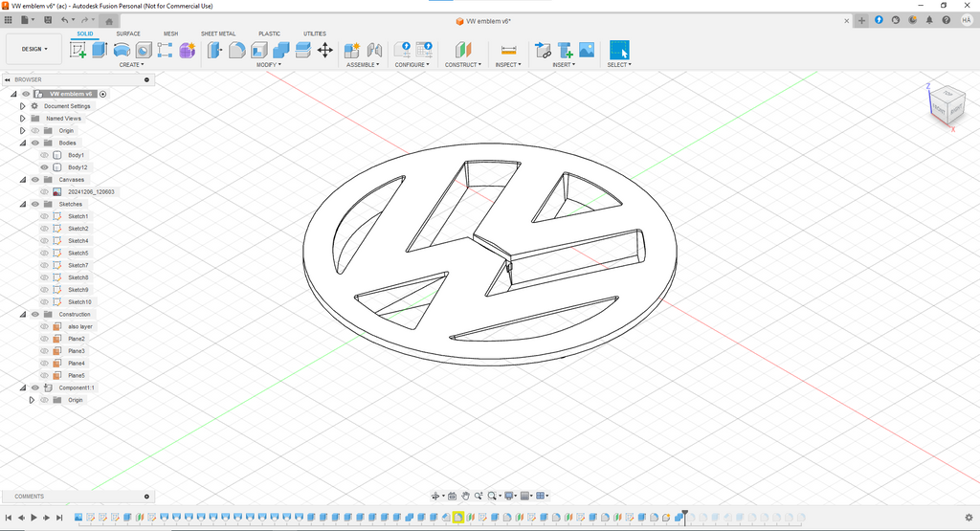The width and height of the screenshot is (980, 531).
Task: Select the Combine tool
Action: tap(281, 50)
